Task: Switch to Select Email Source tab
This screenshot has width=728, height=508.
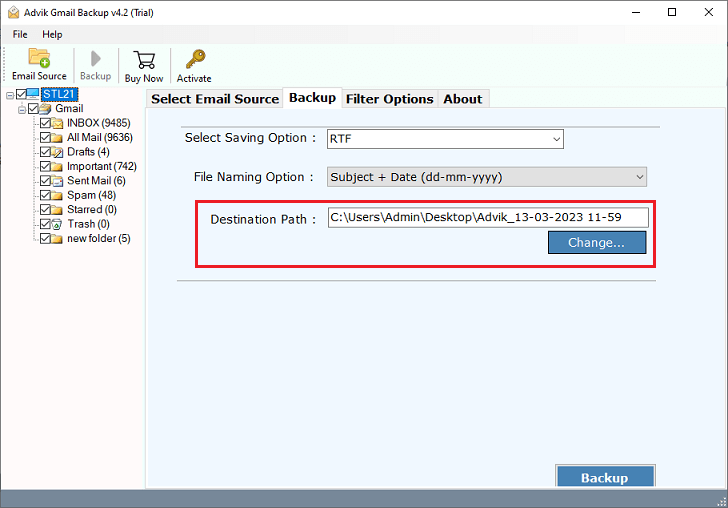Action: click(x=215, y=99)
